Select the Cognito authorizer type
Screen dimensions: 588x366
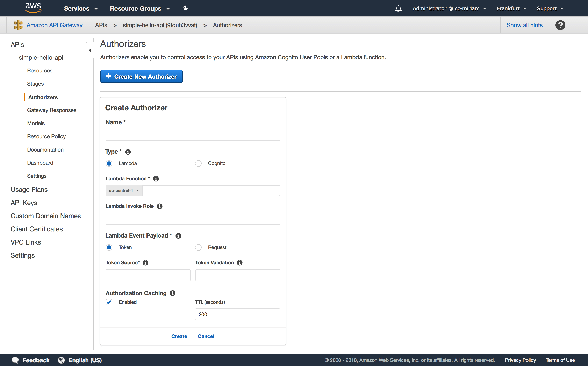pyautogui.click(x=198, y=163)
